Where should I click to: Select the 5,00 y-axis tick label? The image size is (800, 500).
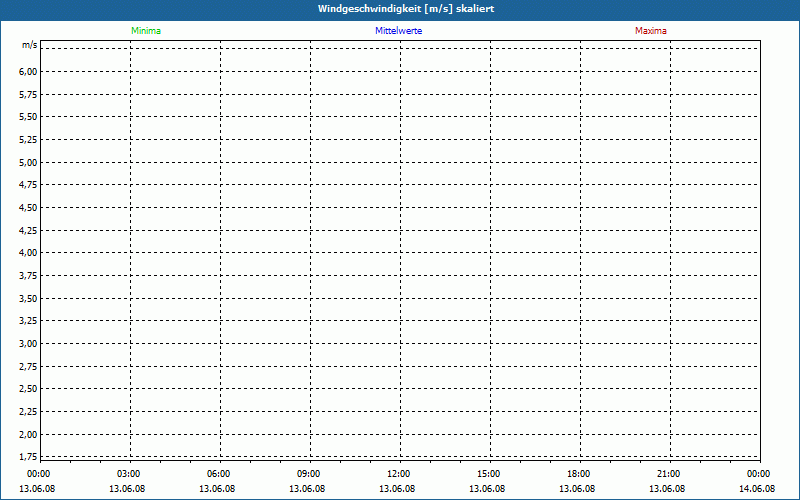28,162
